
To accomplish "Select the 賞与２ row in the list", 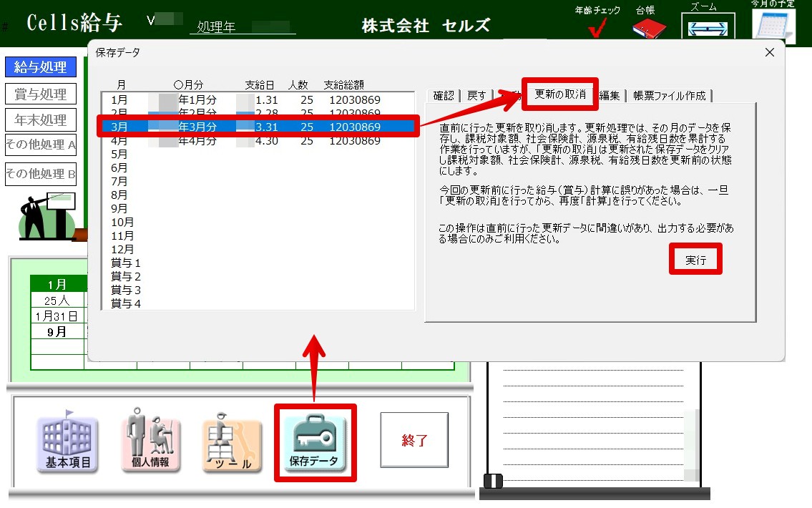I will click(x=258, y=276).
